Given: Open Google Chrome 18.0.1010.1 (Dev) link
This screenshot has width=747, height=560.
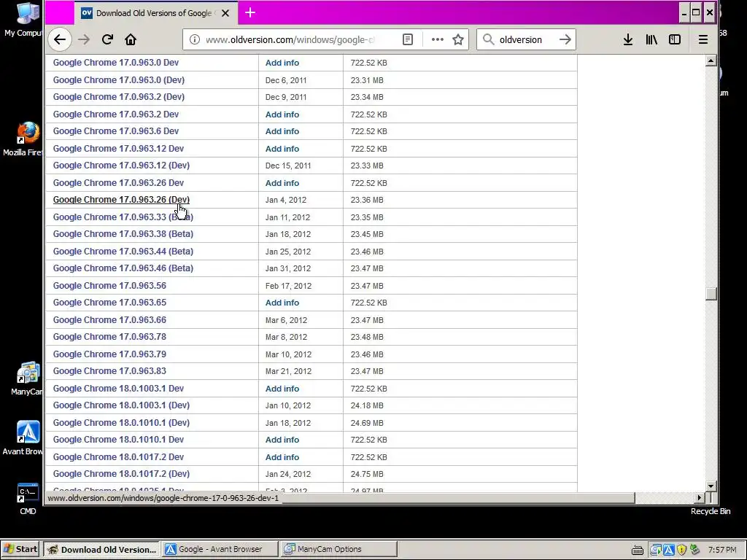Looking at the screenshot, I should (x=121, y=422).
